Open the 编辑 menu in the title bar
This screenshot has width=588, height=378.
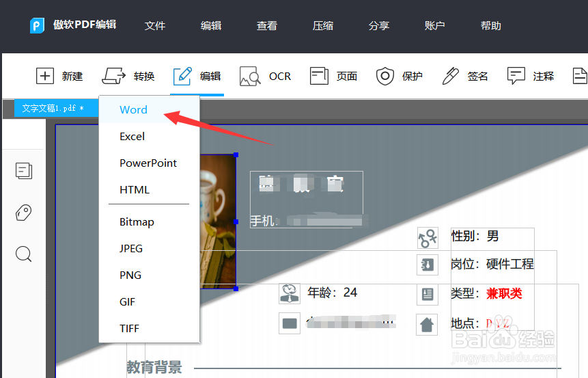tap(211, 25)
